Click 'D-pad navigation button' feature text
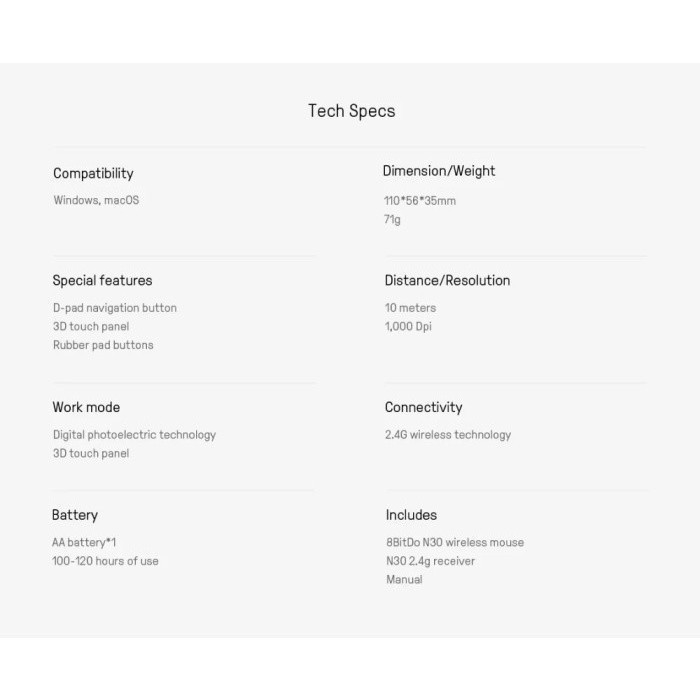 coord(115,308)
